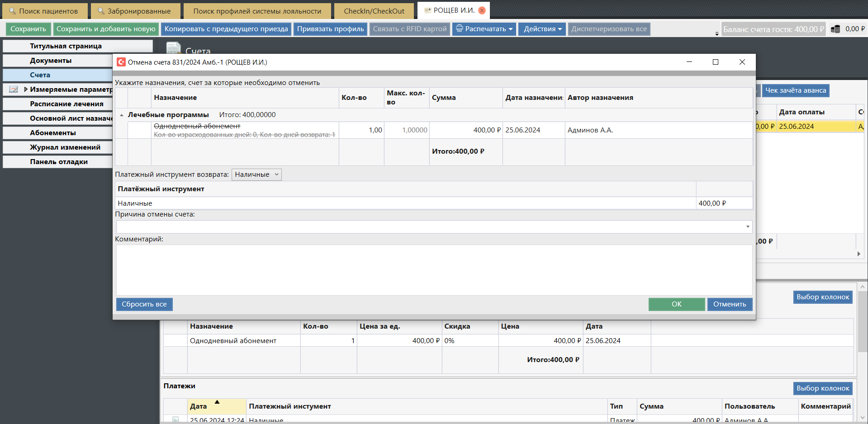Open the Поиск профилей системы лояльности tab
The height and width of the screenshot is (424, 868).
tap(257, 11)
